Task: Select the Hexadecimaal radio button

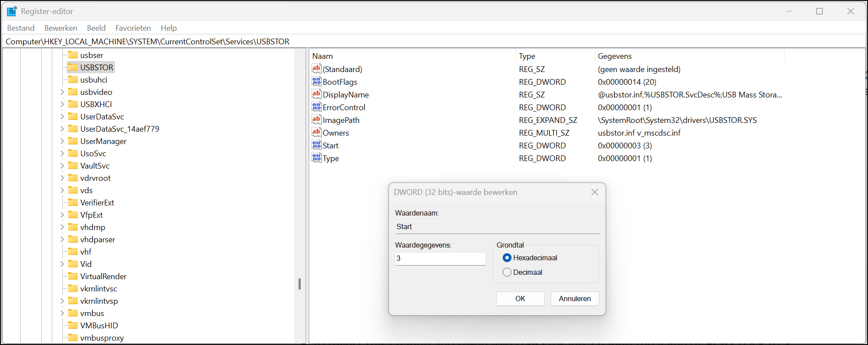Action: (x=507, y=258)
